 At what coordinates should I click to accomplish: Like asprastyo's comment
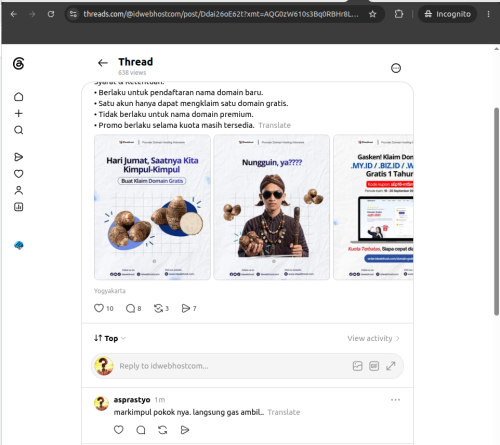(x=119, y=430)
